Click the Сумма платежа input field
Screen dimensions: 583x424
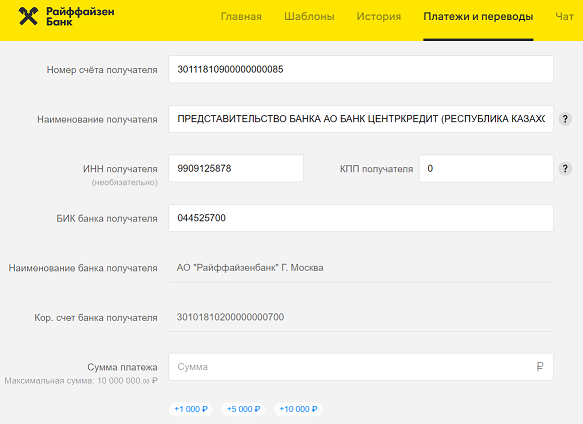[x=361, y=367]
